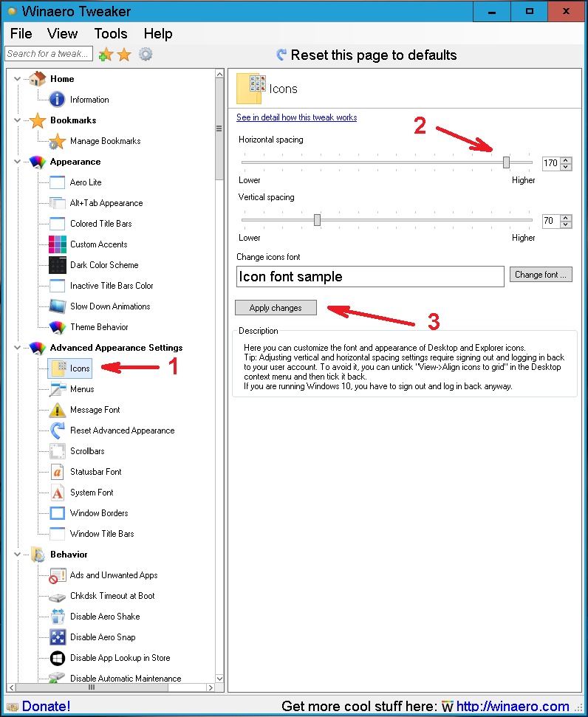
Task: Decrease horizontal spacing with down spinner
Action: 566,166
